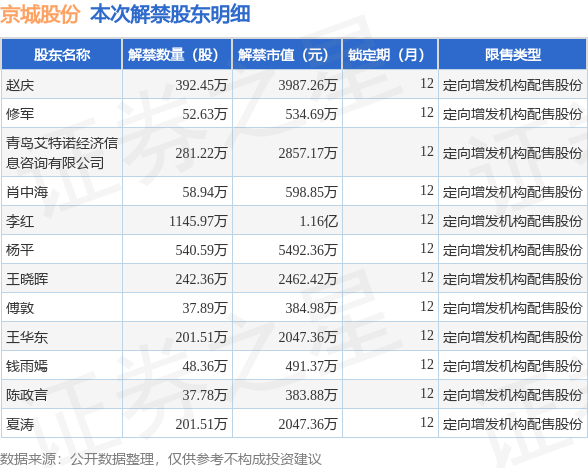This screenshot has width=588, height=468.
Task: Select the 股东名称 column header
Action: [62, 55]
